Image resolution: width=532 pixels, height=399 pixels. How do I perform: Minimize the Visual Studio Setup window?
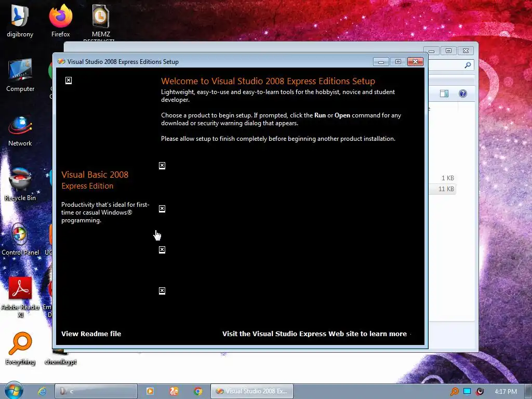pos(381,61)
